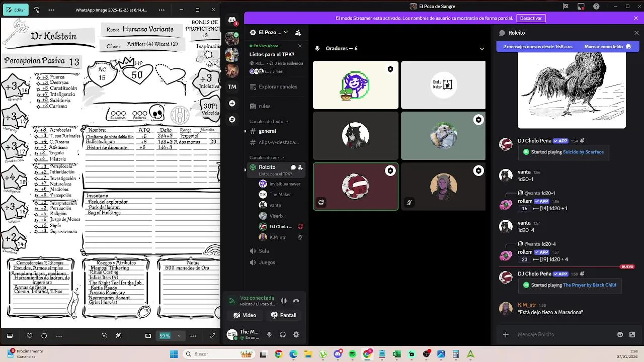Expand El Pozo server dropdown menu
Viewport: 644px width, 362px height.
coord(286,32)
